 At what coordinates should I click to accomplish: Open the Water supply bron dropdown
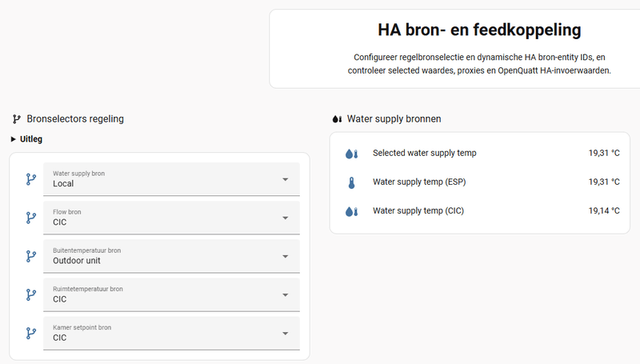[172, 179]
